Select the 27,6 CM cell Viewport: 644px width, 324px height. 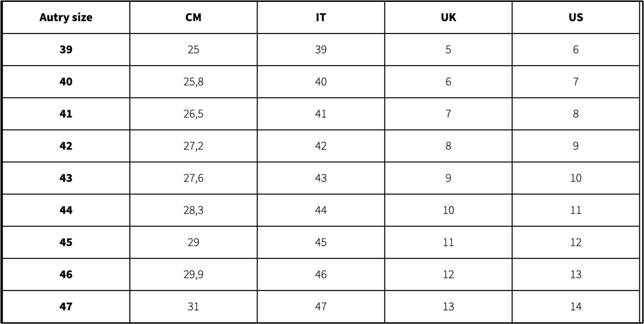193,179
